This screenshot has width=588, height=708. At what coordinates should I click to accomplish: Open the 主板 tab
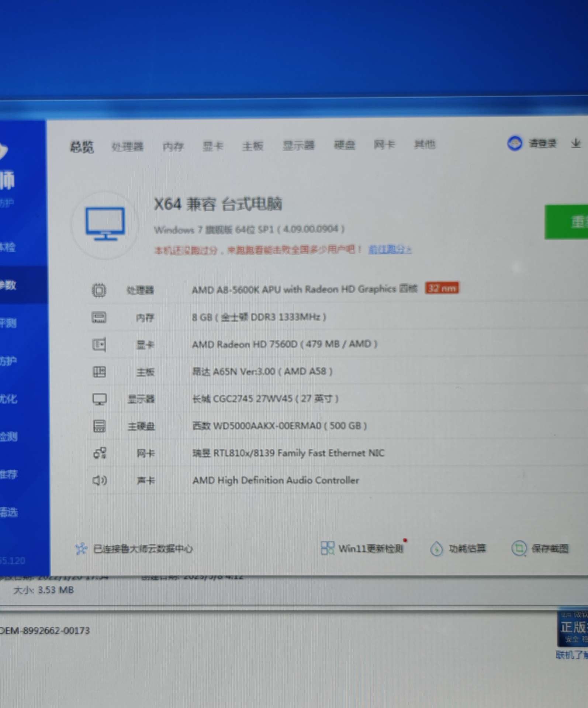(253, 146)
